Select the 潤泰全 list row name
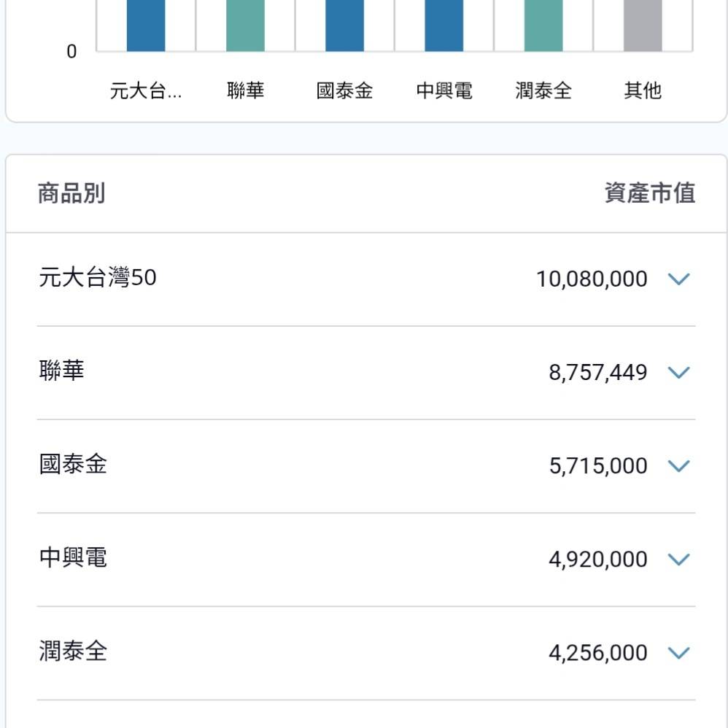This screenshot has height=728, width=728. 73,651
